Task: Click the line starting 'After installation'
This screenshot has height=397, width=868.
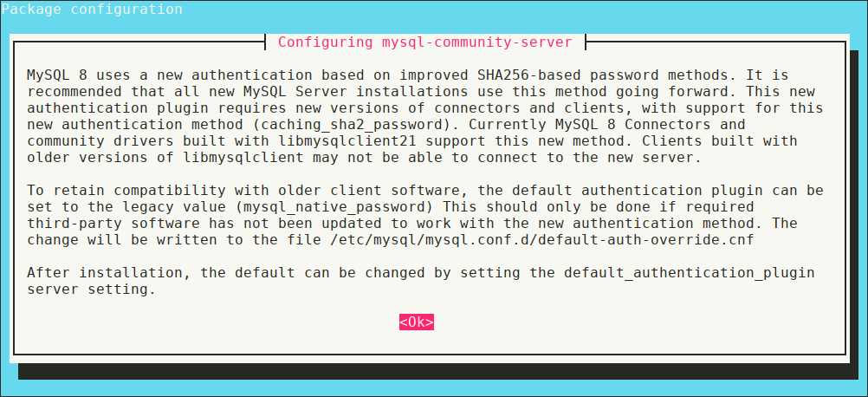Action: (x=421, y=274)
